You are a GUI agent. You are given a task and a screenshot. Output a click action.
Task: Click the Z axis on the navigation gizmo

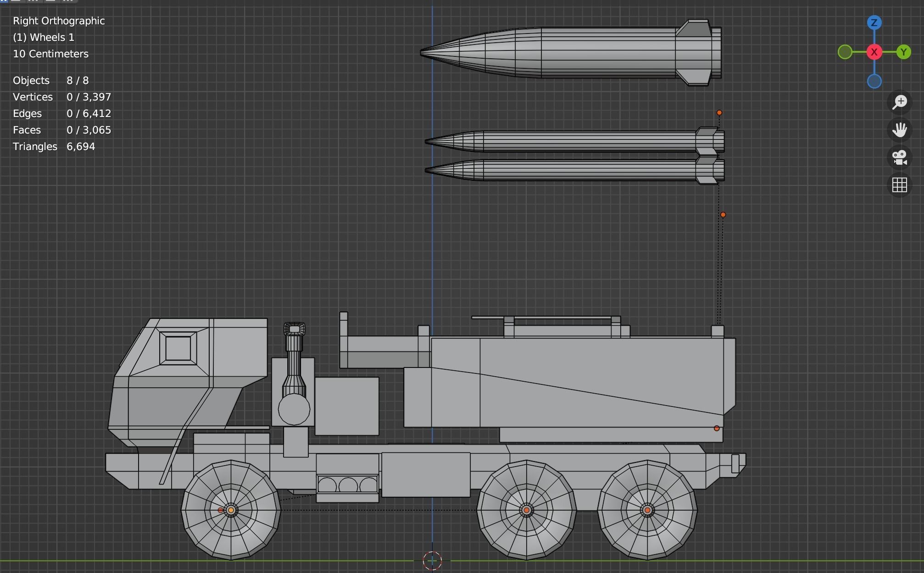pyautogui.click(x=874, y=22)
